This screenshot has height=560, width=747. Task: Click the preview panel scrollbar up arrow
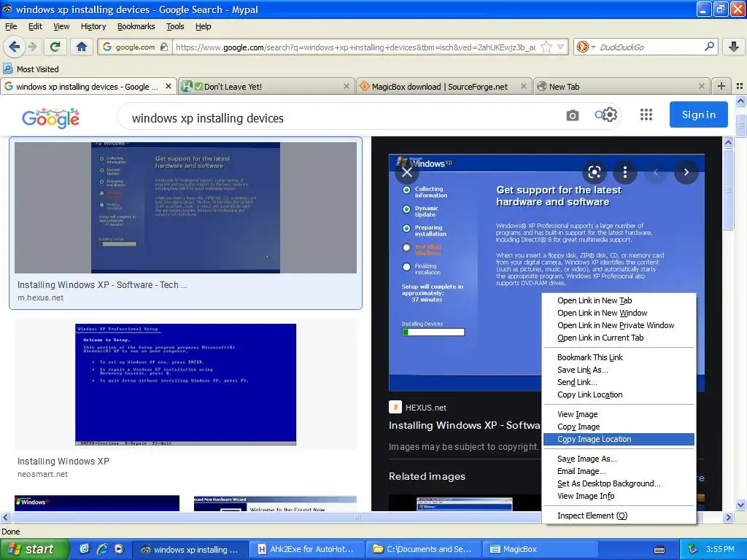pyautogui.click(x=728, y=142)
